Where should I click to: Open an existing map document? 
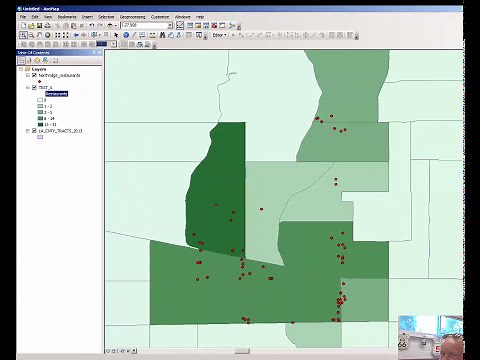pos(31,25)
